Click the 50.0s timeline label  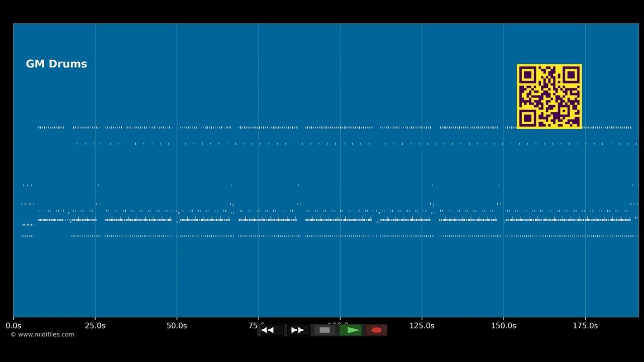(177, 326)
